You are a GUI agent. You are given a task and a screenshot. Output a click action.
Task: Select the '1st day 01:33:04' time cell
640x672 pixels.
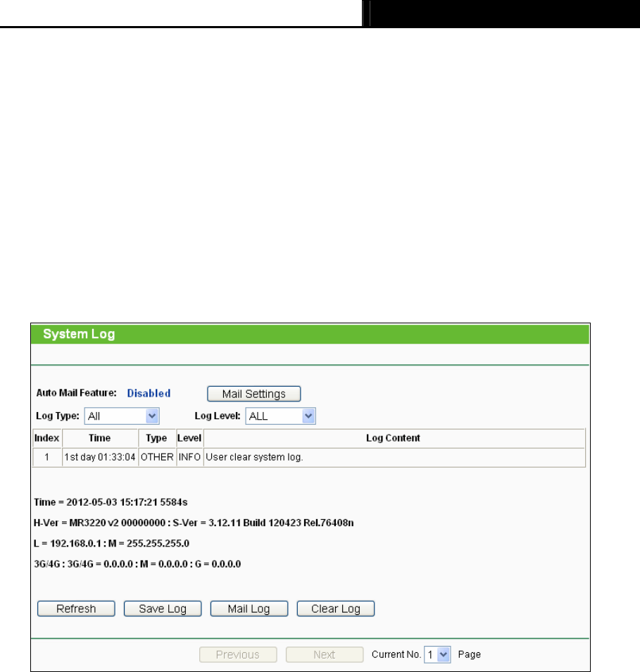pos(100,457)
